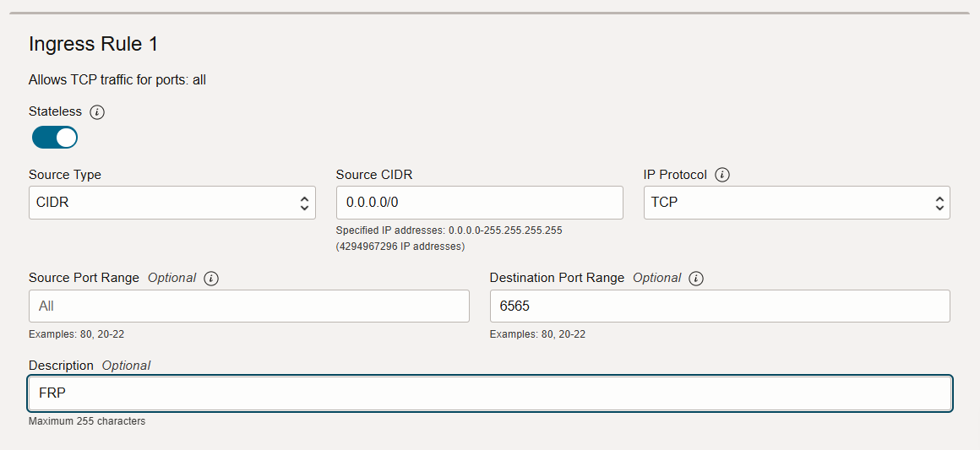Click the Description label text
Image resolution: width=980 pixels, height=450 pixels.
61,366
